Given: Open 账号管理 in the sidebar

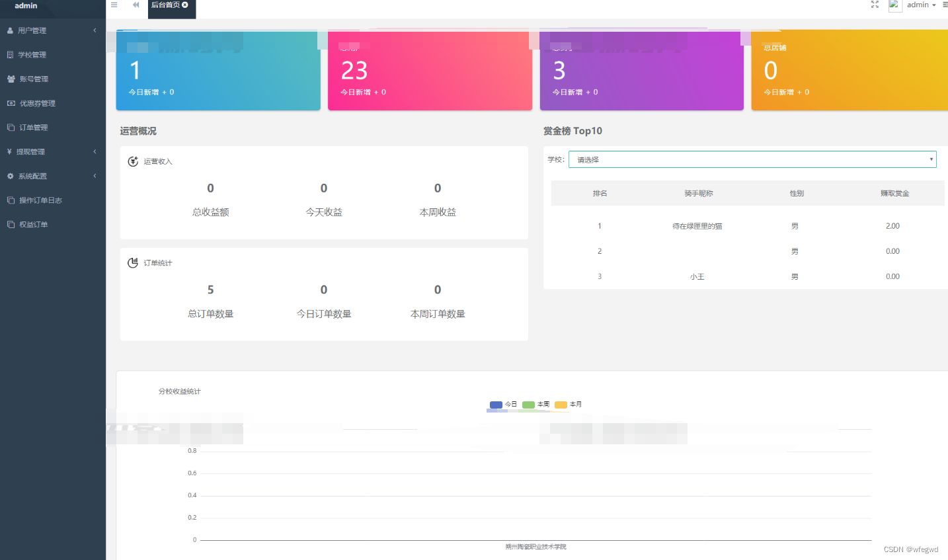Looking at the screenshot, I should [x=32, y=79].
